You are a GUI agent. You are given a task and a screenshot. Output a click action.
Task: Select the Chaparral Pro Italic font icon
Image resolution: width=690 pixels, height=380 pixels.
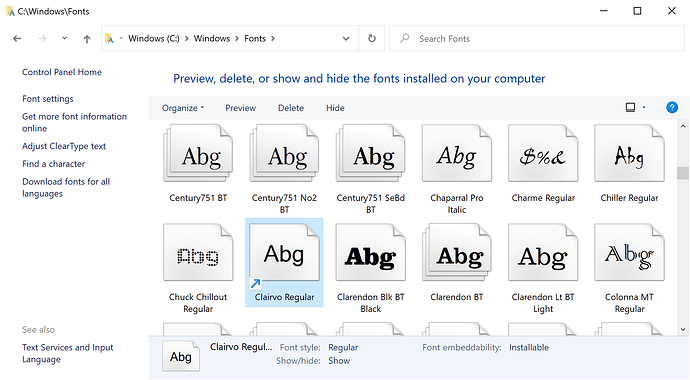457,153
